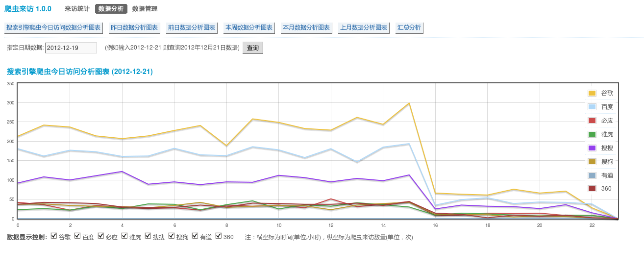Screen dimensions: 644x272
Task: Toggle the 搜狗 checkbox
Action: [172, 236]
